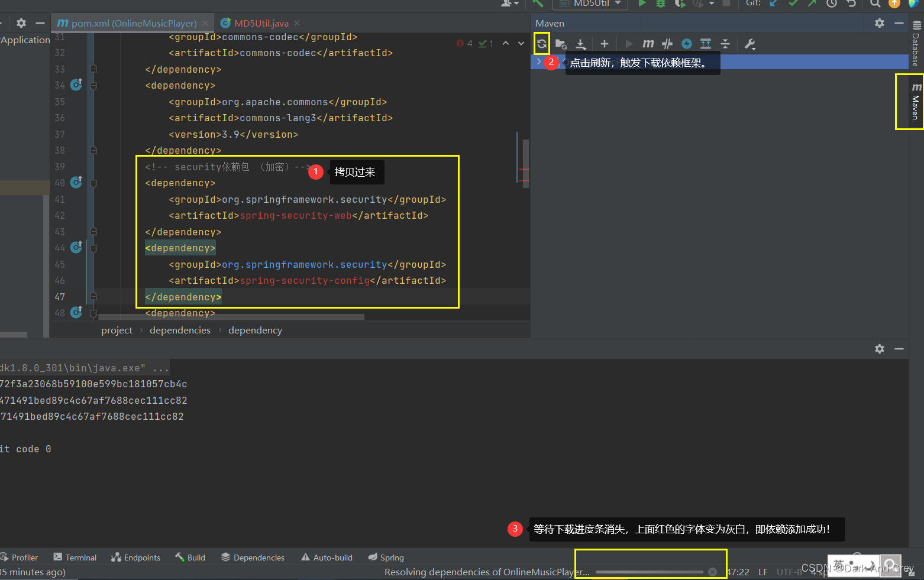
Task: Open MD5Util run configuration dropdown
Action: click(x=590, y=4)
